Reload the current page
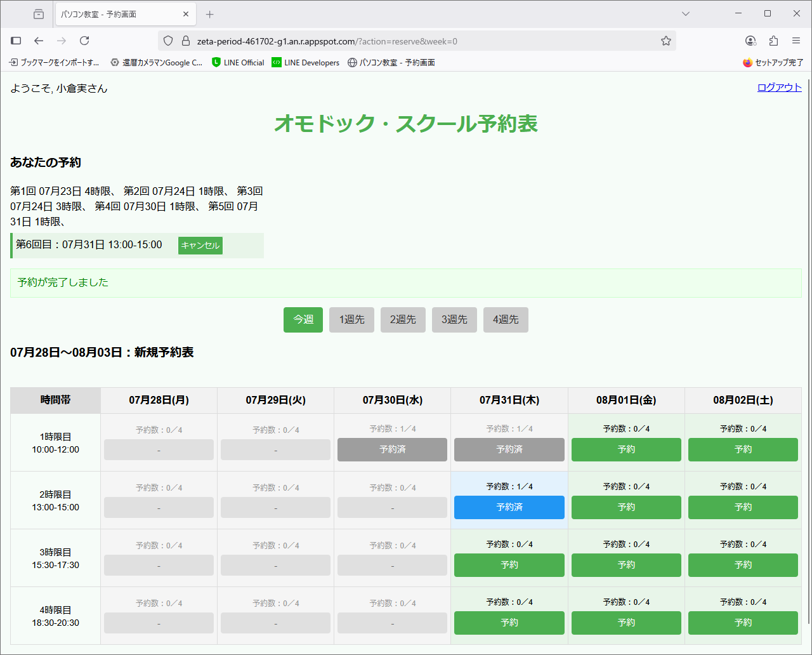812x655 pixels. pos(84,41)
